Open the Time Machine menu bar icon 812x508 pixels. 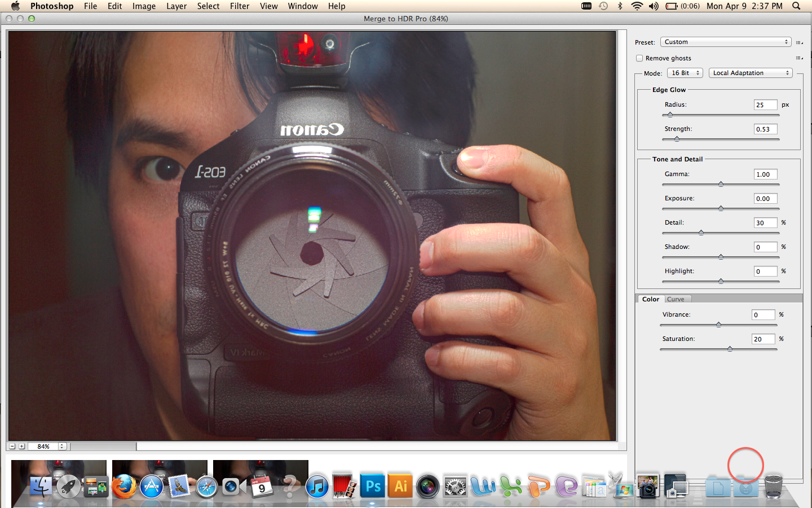point(603,6)
